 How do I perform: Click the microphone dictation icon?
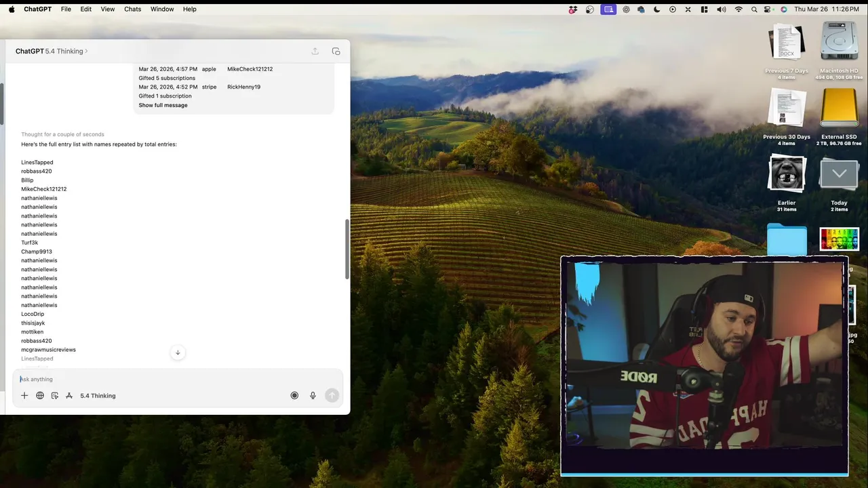(313, 396)
